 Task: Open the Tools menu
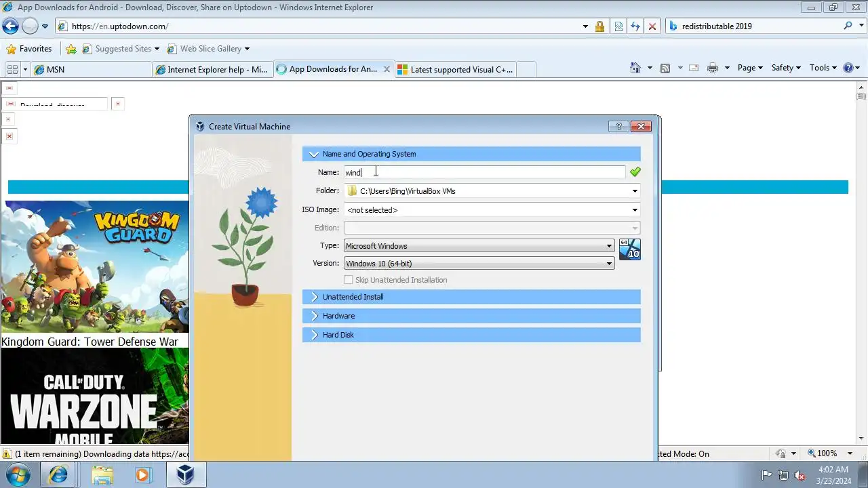(x=823, y=68)
